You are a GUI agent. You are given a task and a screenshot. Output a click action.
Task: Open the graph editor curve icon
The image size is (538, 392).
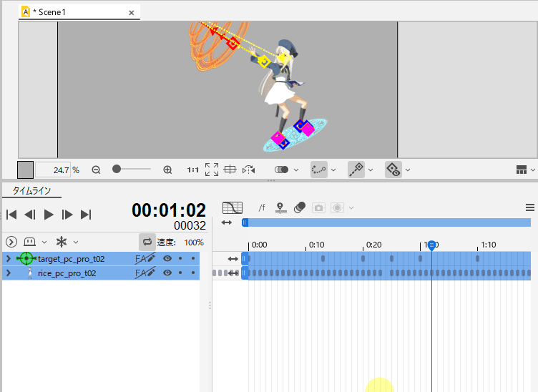click(x=233, y=207)
